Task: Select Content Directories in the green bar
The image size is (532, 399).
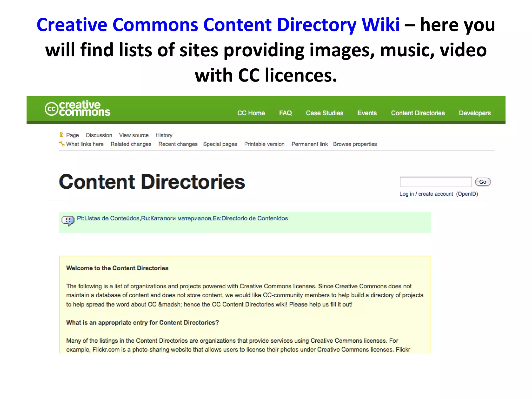Action: [418, 113]
